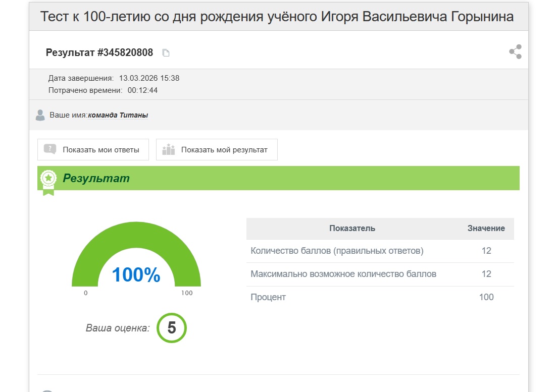
Task: Click the circled grade 5 badge
Action: click(x=172, y=328)
